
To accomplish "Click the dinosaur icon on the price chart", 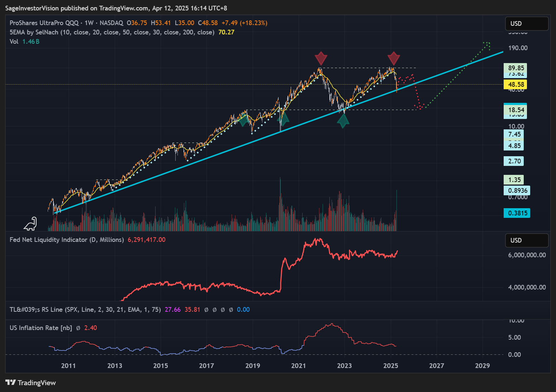I will 30,224.
